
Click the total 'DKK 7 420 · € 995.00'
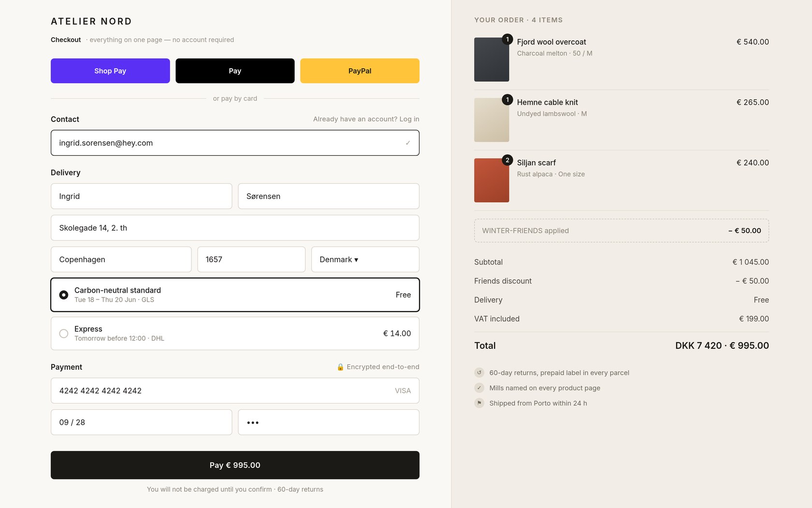pos(722,345)
